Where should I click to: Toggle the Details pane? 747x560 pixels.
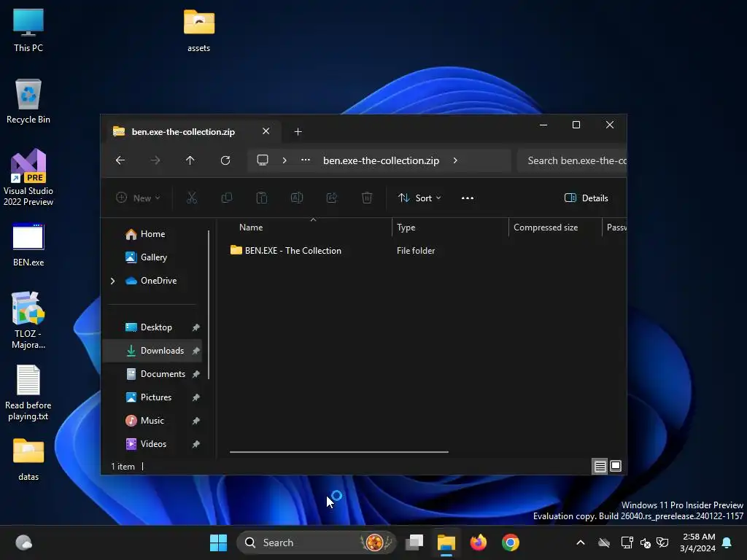click(x=587, y=198)
